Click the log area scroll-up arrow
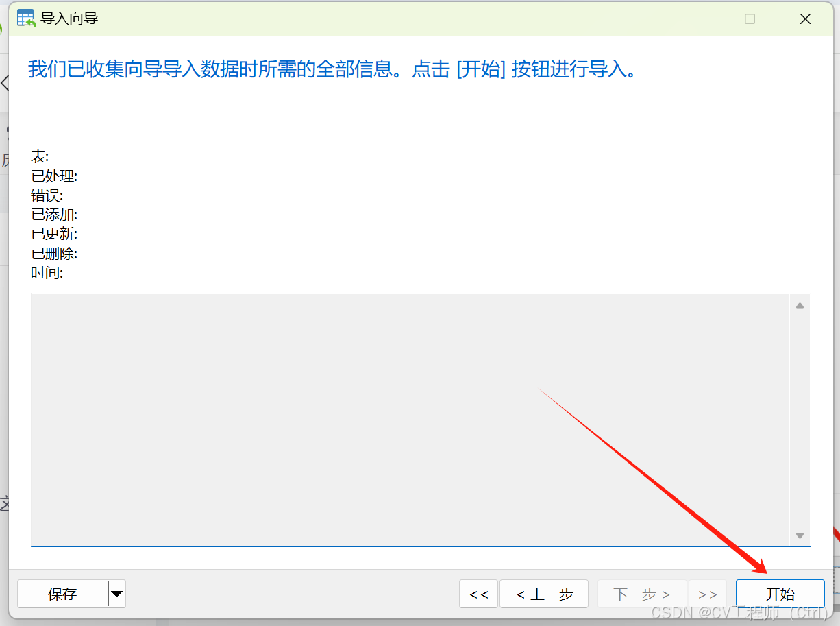Viewport: 840px width, 626px height. (x=800, y=305)
